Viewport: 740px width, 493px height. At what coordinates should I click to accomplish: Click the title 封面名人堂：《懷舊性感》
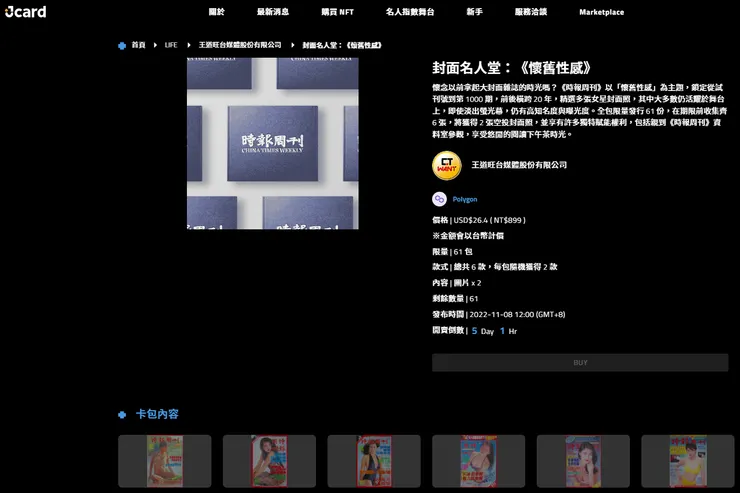tap(512, 68)
